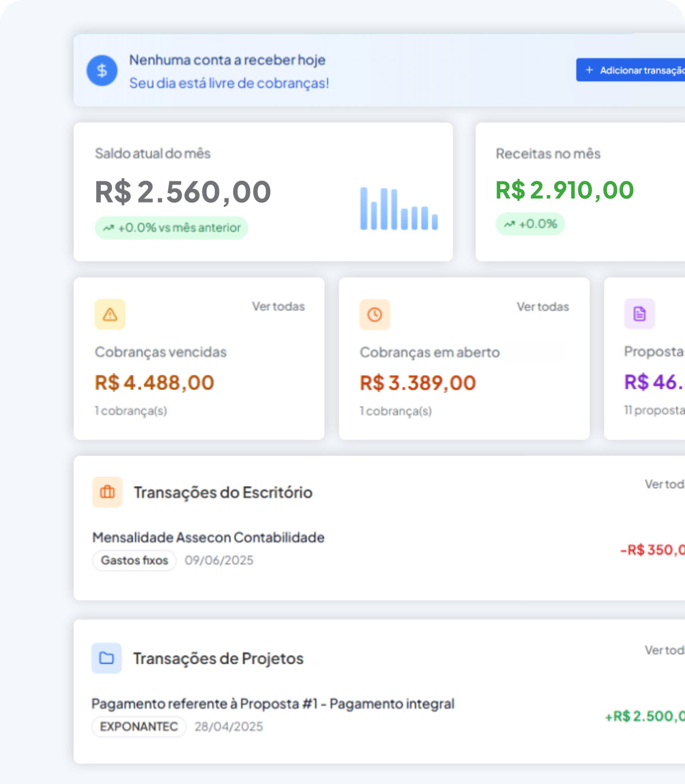Click the R$ 2.910,00 monthly revenue value
Viewport: 685px width, 784px height.
tap(564, 190)
